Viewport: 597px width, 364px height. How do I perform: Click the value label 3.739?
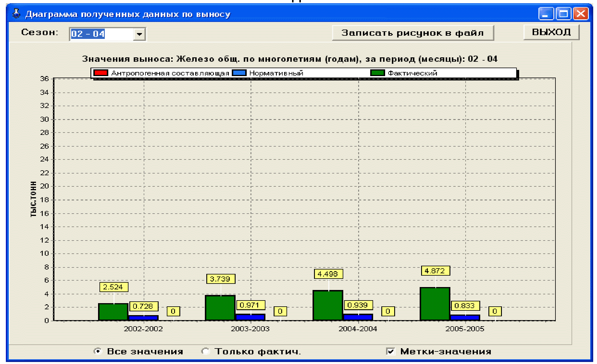[221, 279]
